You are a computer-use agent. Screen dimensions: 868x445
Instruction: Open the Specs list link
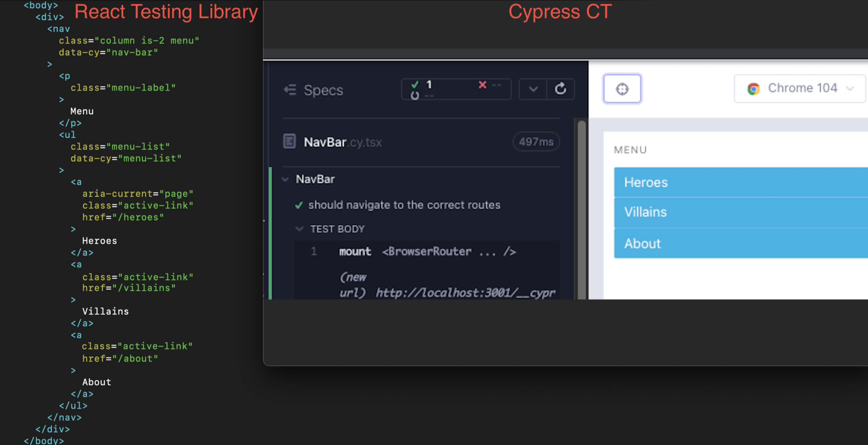click(323, 90)
